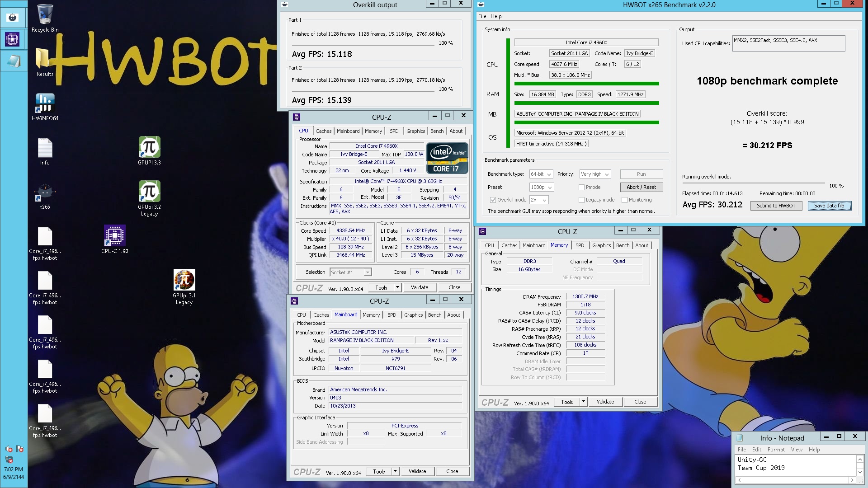Click the flag action center tray icon
The image size is (868, 488).
(19, 449)
